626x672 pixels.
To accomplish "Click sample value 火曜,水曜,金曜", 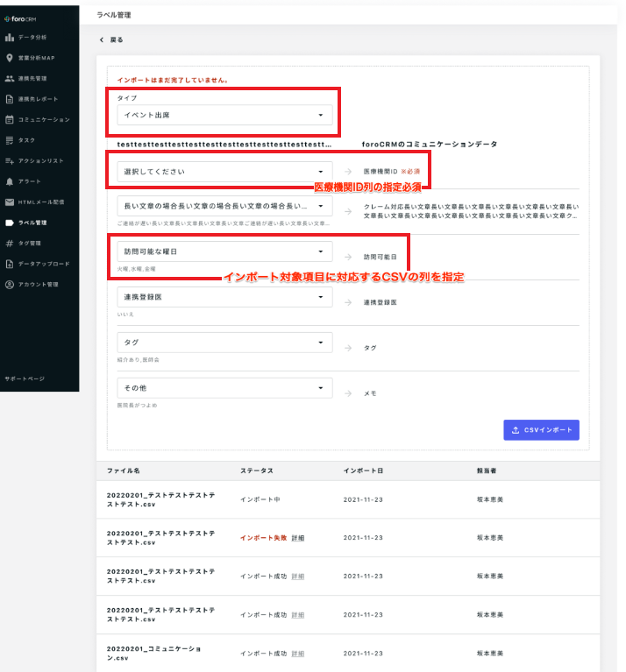I will pyautogui.click(x=137, y=269).
